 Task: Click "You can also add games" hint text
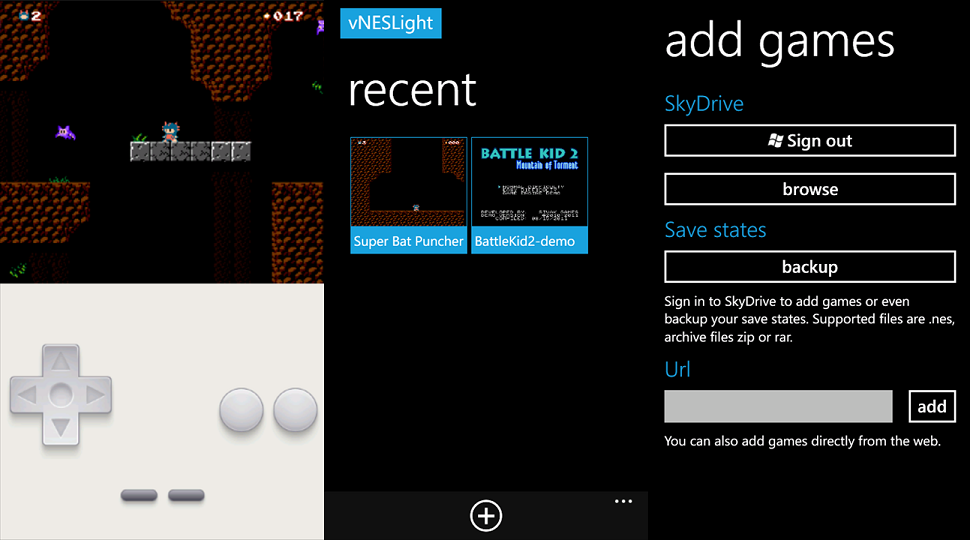802,441
